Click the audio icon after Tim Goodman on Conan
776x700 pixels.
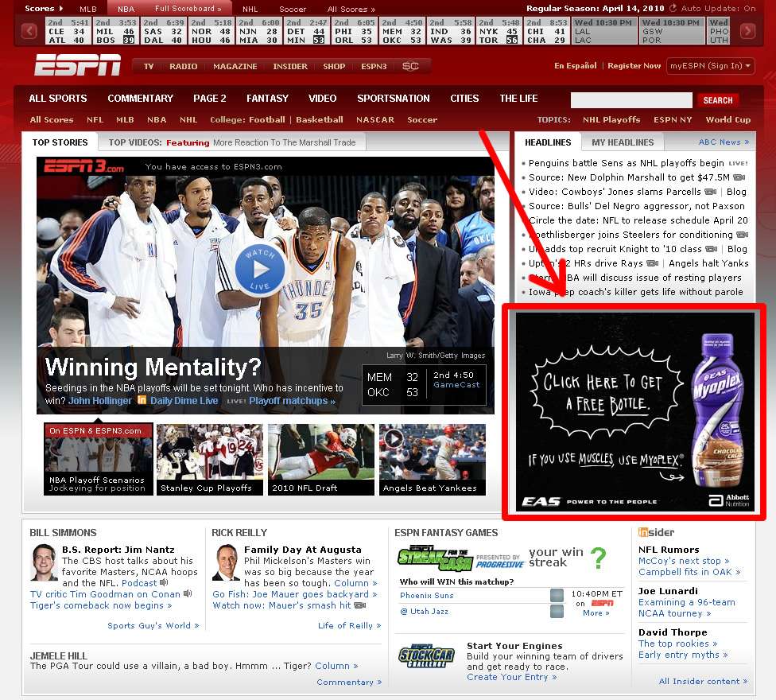point(188,593)
